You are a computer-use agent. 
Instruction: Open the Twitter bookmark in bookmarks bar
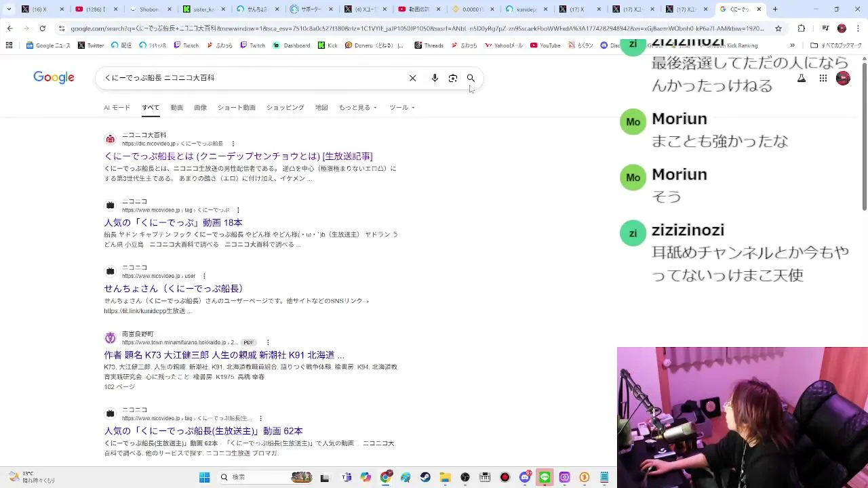pyautogui.click(x=91, y=45)
